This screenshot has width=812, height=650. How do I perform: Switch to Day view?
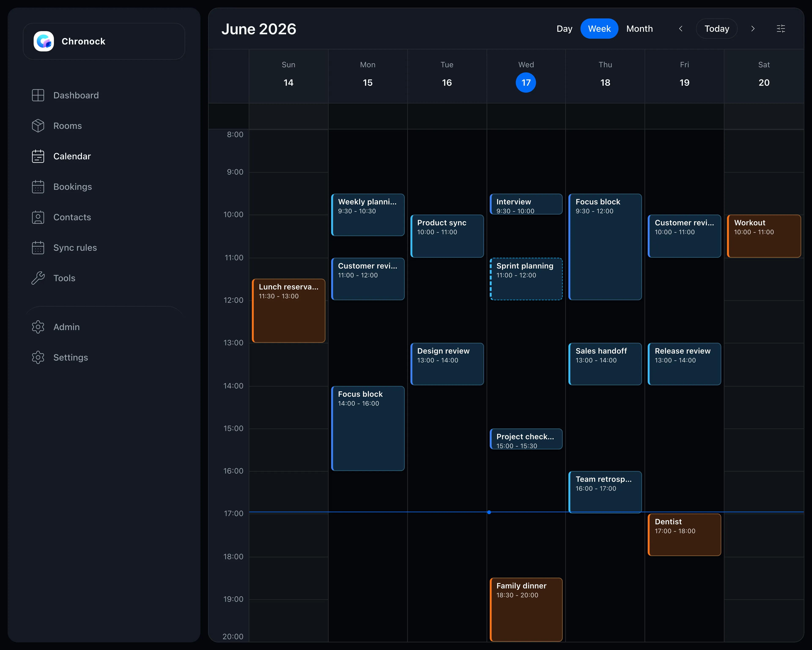pyautogui.click(x=564, y=29)
